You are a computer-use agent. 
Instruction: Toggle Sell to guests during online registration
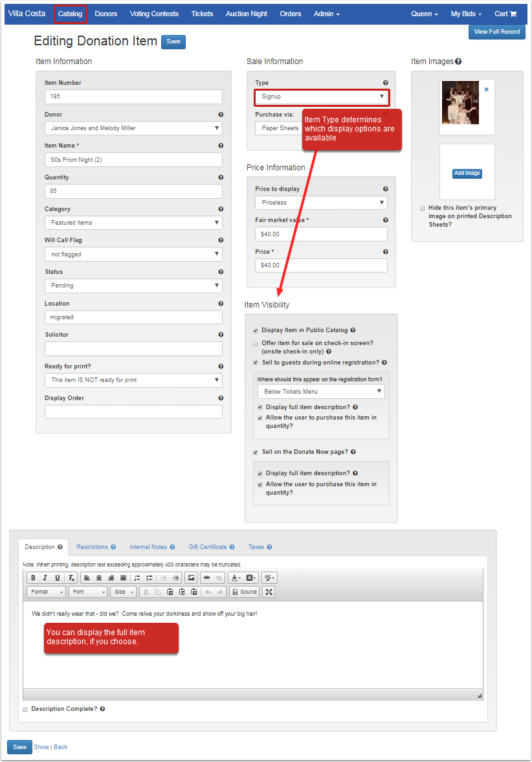(x=256, y=363)
